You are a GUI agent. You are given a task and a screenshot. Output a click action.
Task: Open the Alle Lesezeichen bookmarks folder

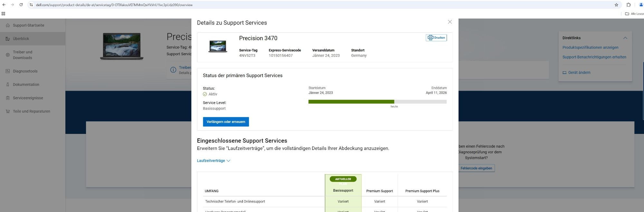634,14
